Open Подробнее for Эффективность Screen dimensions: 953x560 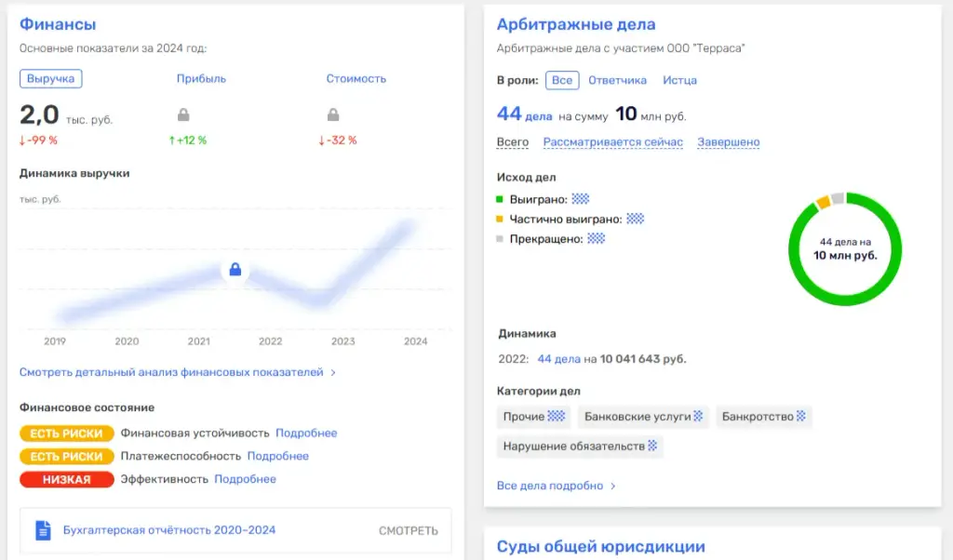[245, 479]
